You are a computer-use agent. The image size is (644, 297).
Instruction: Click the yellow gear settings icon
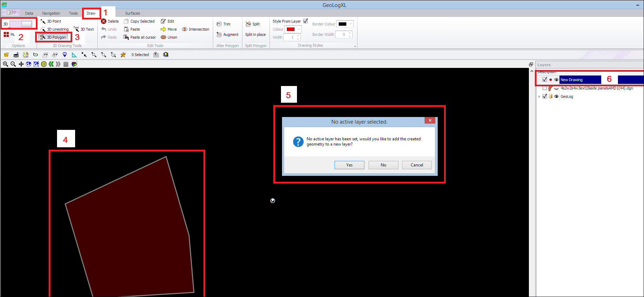pyautogui.click(x=44, y=64)
